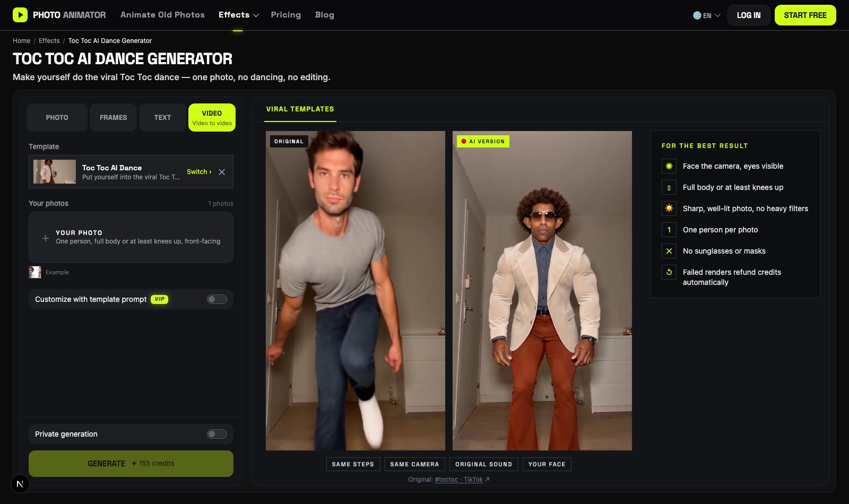Open the Example photo thumbnail
Screen dimensions: 849x504
click(x=35, y=272)
